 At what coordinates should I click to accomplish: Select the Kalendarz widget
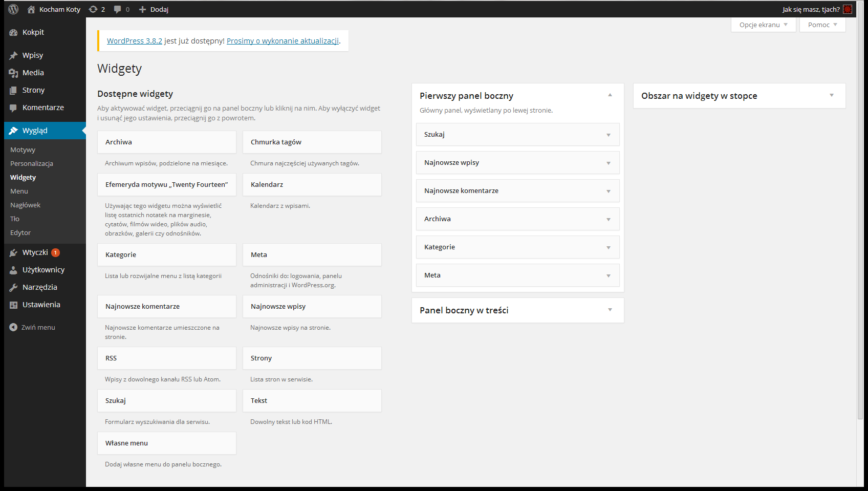312,184
